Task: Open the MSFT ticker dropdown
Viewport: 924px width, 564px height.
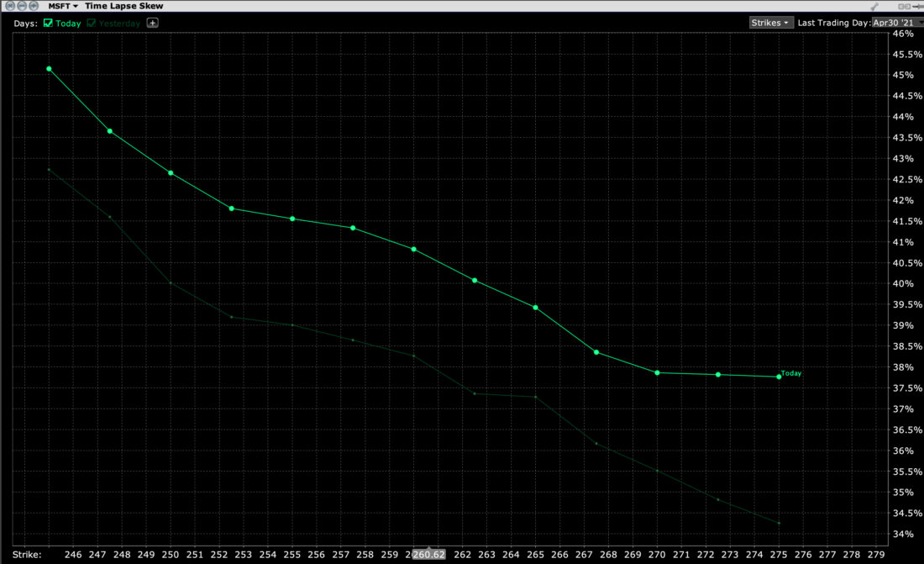Action: click(63, 6)
